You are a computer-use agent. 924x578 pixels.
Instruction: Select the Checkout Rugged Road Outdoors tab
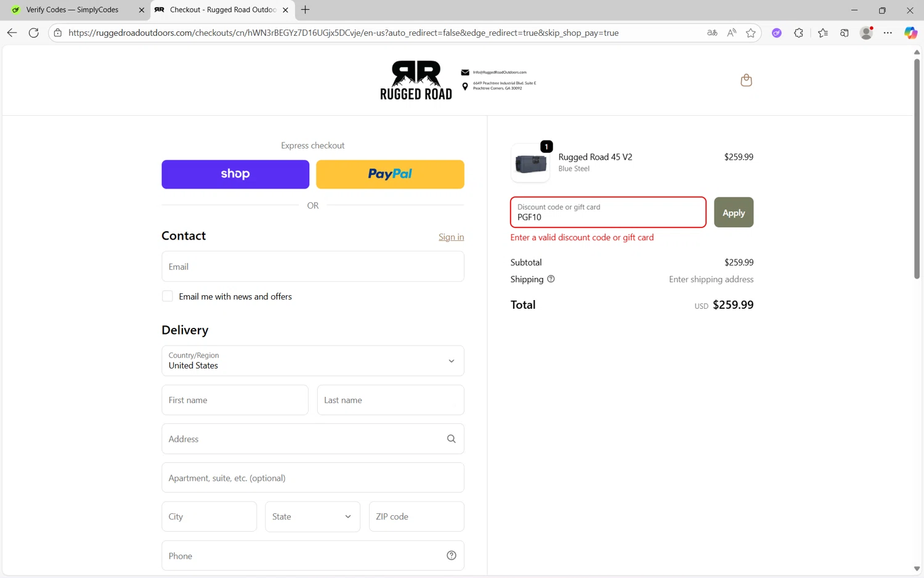(x=222, y=10)
